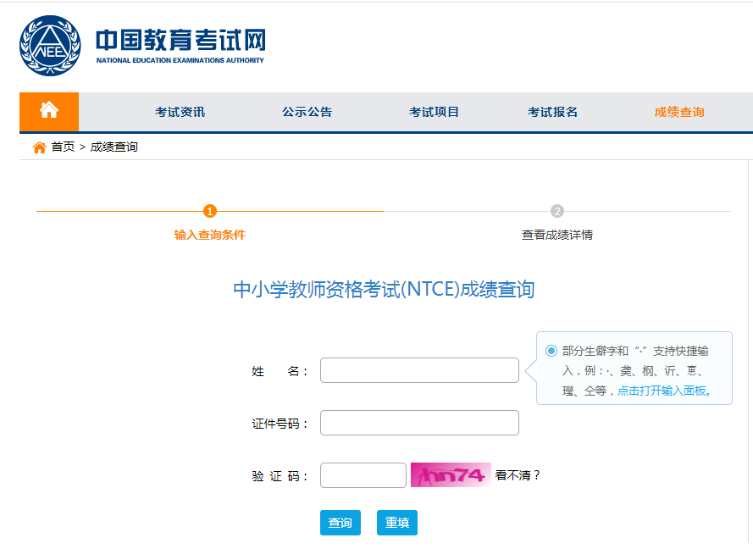The height and width of the screenshot is (560, 753).
Task: Click the small home icon in breadcrumb
Action: [x=38, y=146]
